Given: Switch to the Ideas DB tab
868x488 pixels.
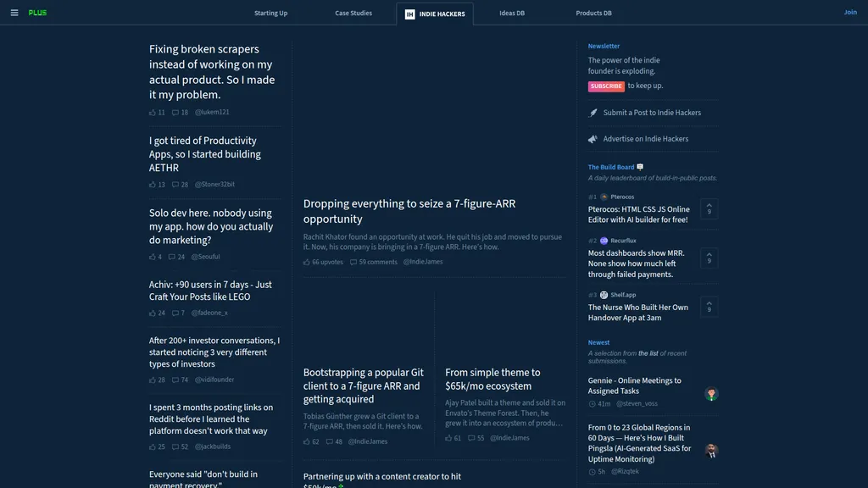Looking at the screenshot, I should pyautogui.click(x=512, y=14).
